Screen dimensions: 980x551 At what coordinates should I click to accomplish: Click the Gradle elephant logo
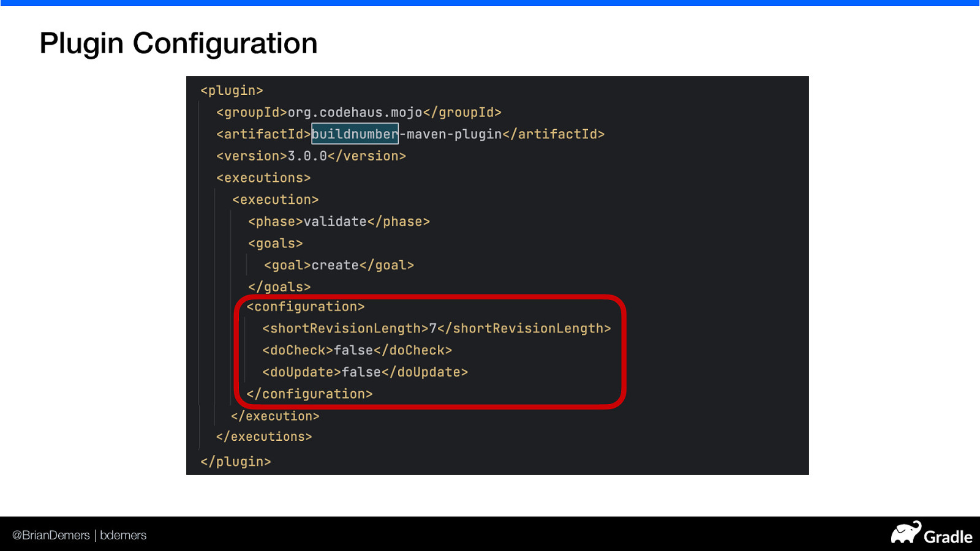coord(906,533)
